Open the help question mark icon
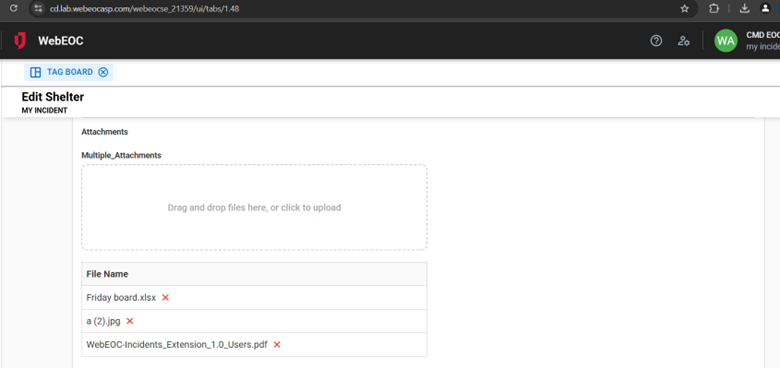This screenshot has width=780, height=368. (656, 41)
